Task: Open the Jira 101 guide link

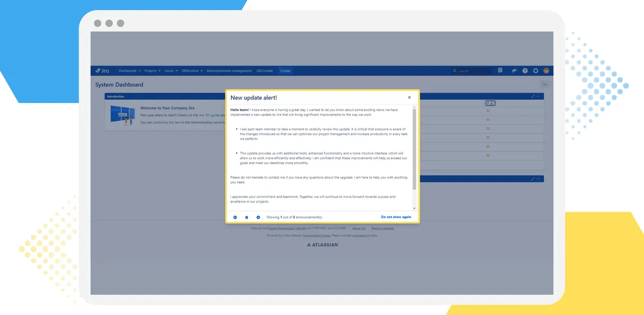Action: (x=209, y=115)
